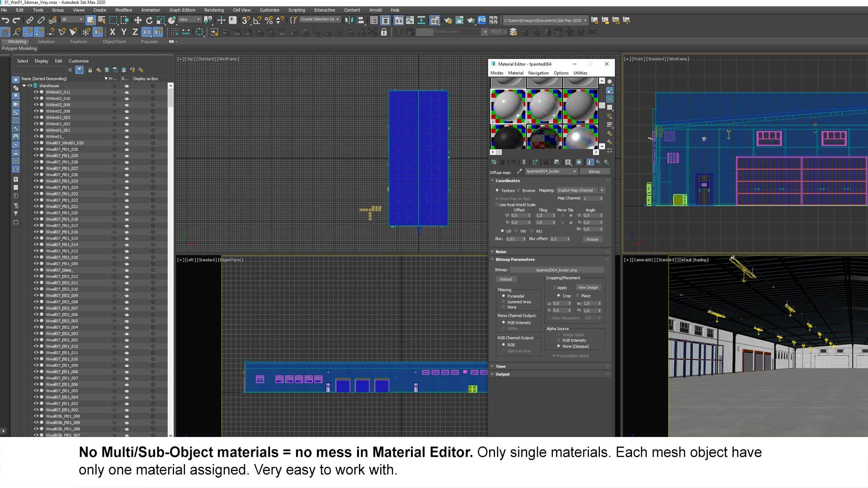Screen dimensions: 868x488
Task: Click the map eyedropper beside Diffuse map
Action: tap(519, 171)
